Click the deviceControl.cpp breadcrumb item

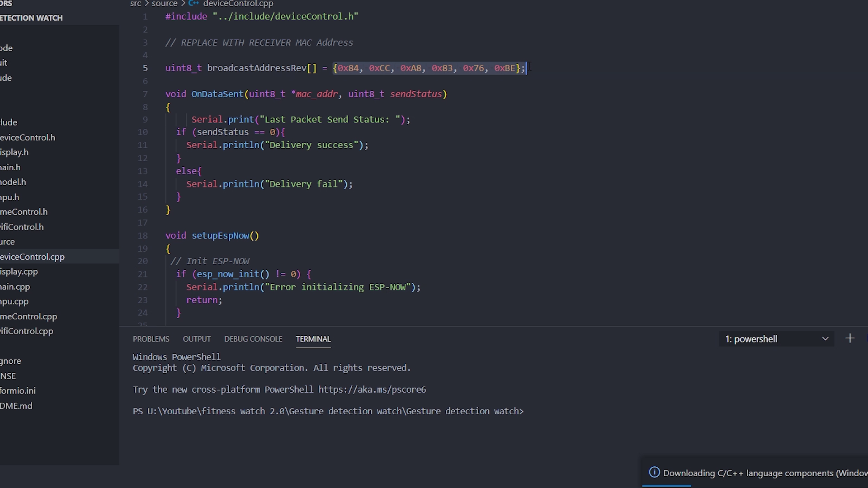pos(238,4)
